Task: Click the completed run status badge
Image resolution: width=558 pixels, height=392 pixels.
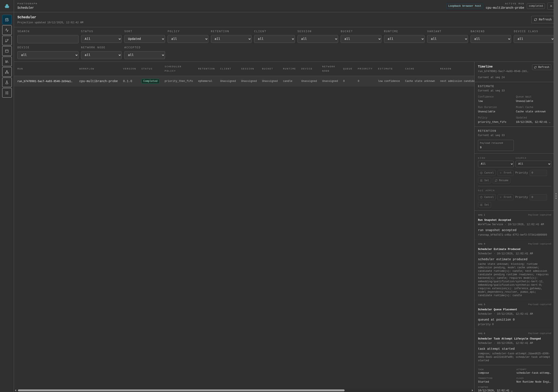Action: [536, 6]
